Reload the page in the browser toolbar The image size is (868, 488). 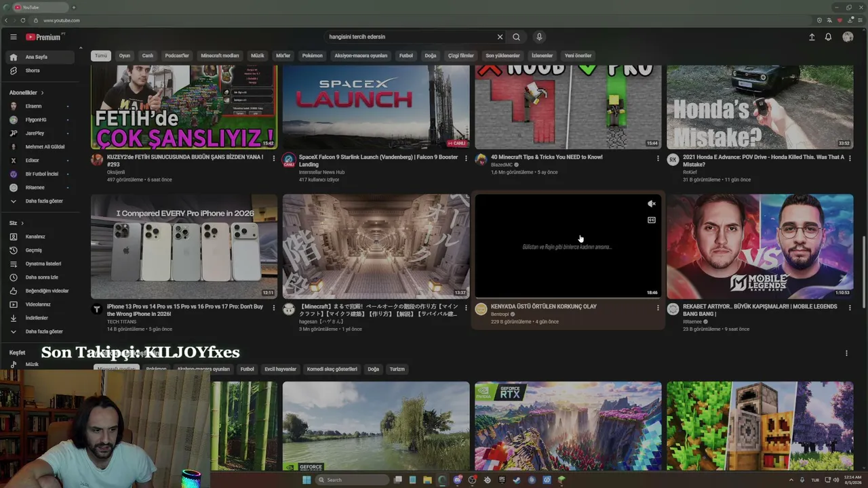point(22,20)
